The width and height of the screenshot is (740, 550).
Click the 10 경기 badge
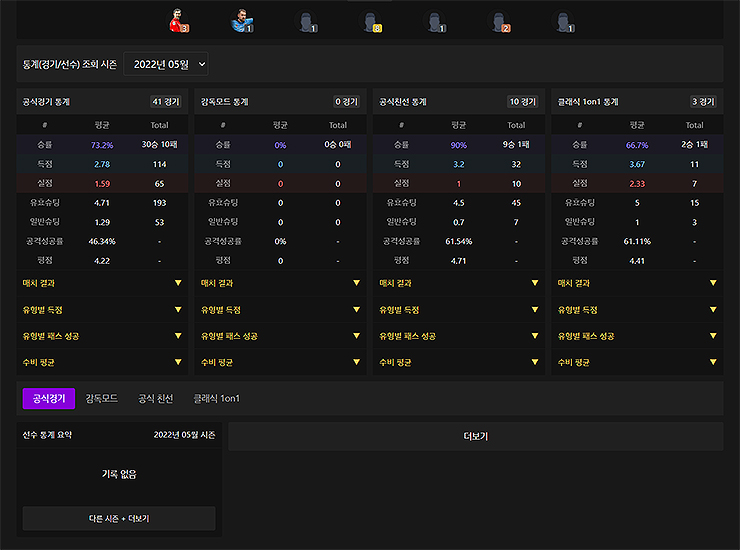(522, 102)
